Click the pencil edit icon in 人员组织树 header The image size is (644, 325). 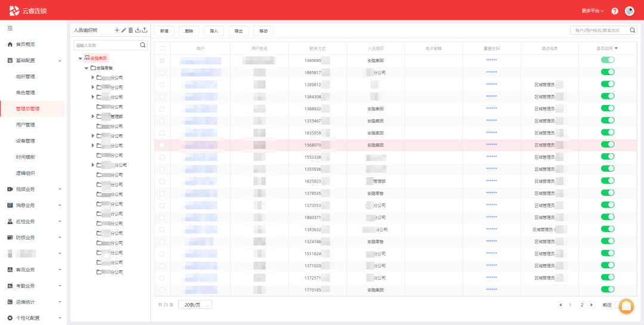pos(124,30)
